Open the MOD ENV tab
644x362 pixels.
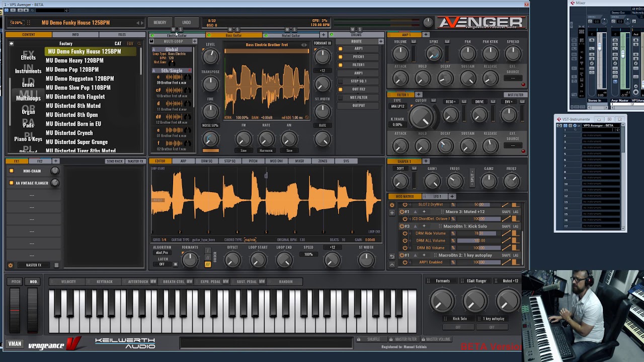click(276, 161)
